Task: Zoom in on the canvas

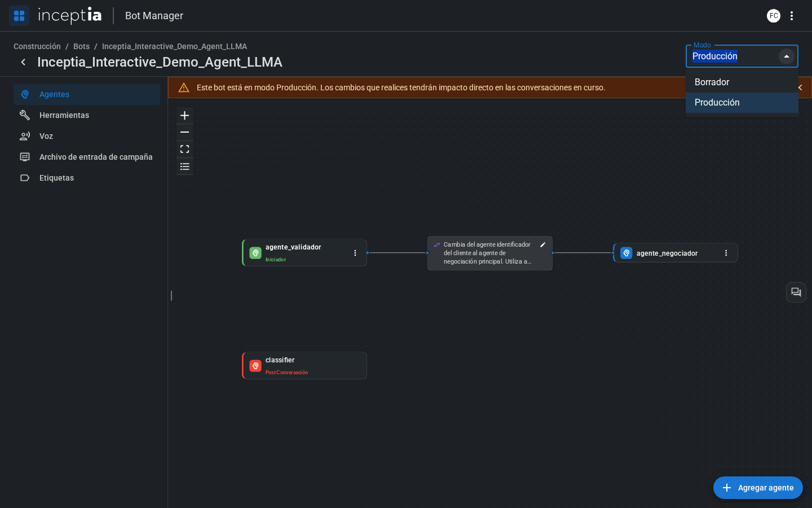Action: pos(184,116)
